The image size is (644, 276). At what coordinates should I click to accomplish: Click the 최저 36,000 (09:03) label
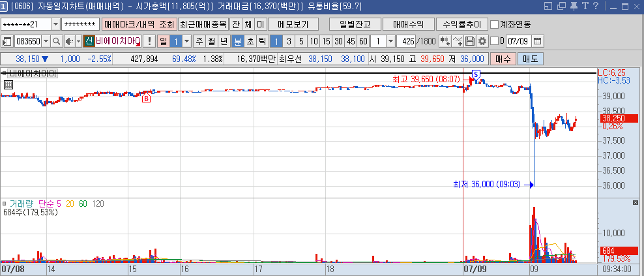(486, 185)
